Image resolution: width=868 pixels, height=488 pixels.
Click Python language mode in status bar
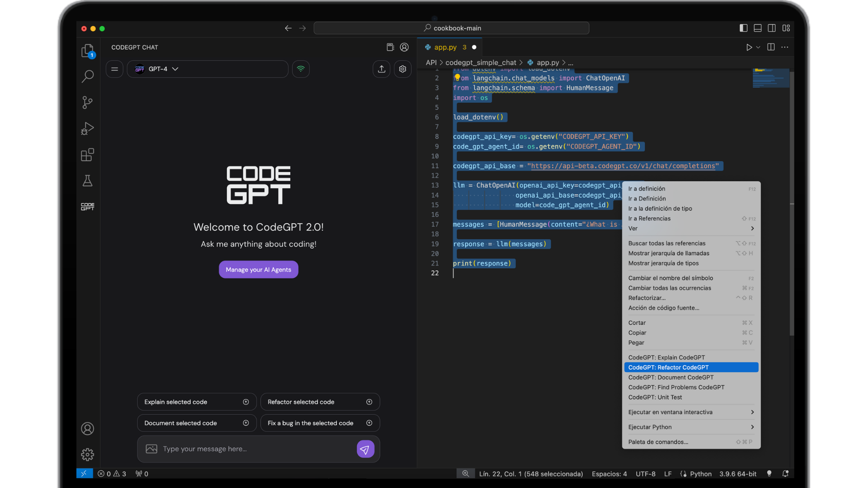701,474
